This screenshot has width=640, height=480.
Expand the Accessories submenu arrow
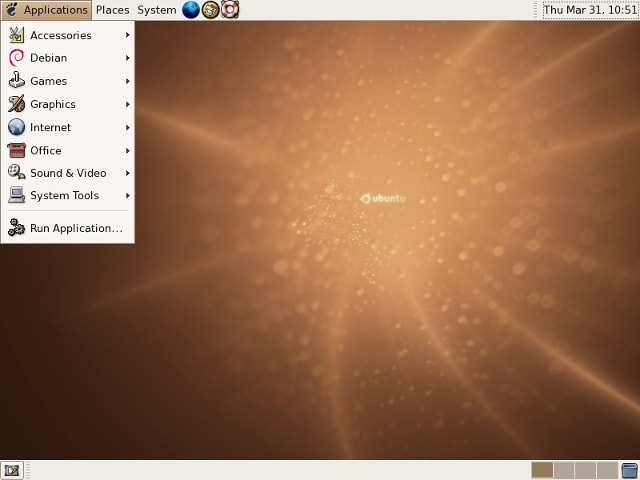(128, 35)
